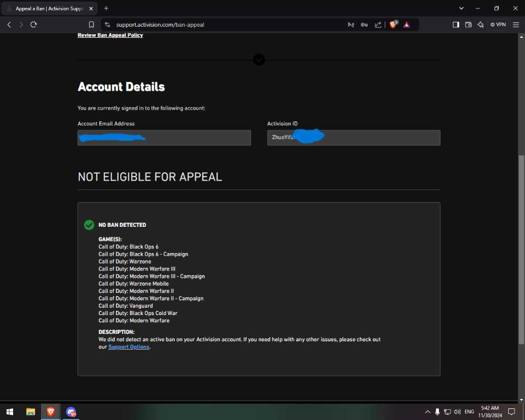This screenshot has width=525, height=420.
Task: Open the Brave hamburger main menu
Action: point(516,25)
